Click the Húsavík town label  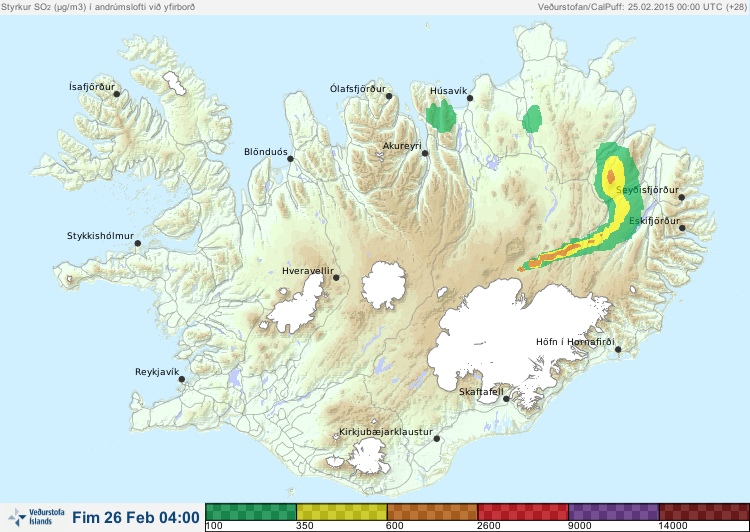coord(448,91)
